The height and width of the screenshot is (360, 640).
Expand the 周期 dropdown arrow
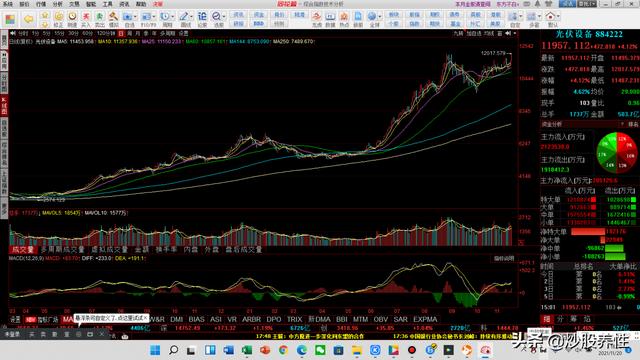(x=173, y=17)
